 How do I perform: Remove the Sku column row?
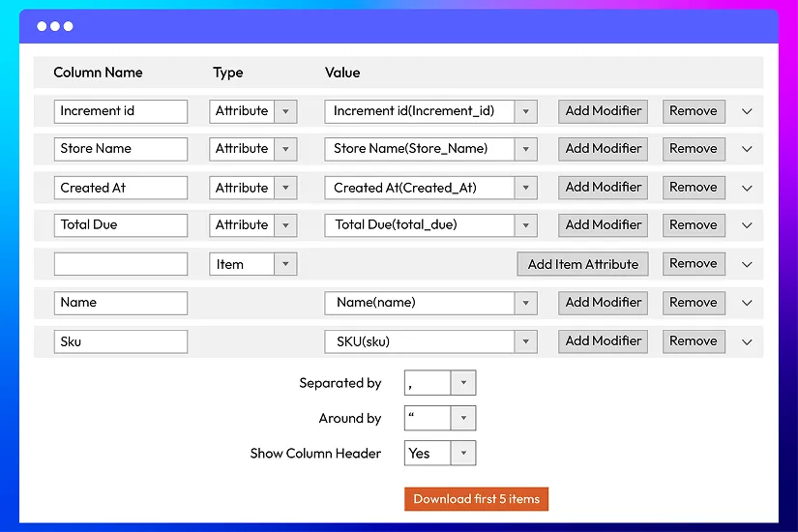point(694,341)
